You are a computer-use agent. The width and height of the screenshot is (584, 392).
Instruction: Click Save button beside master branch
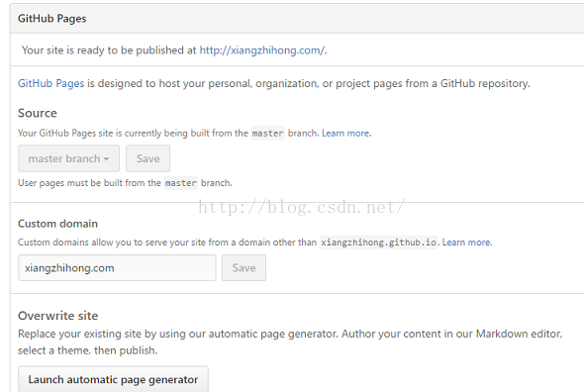(x=147, y=158)
